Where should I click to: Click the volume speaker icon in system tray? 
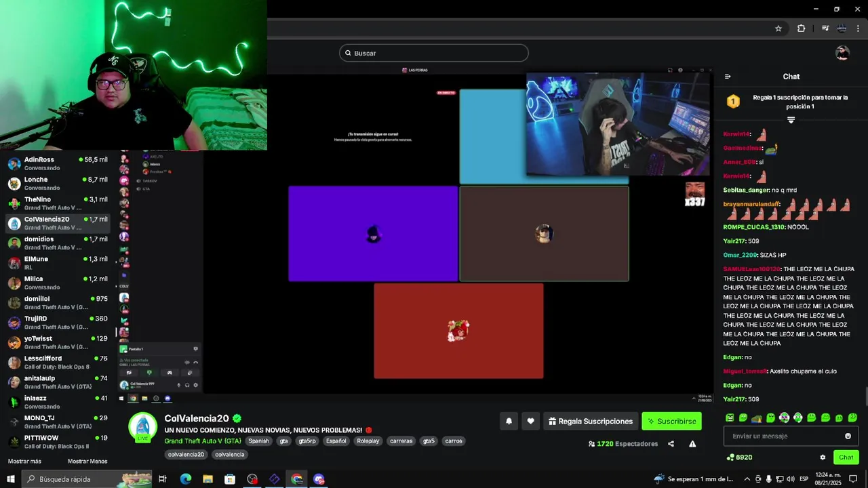(790, 479)
